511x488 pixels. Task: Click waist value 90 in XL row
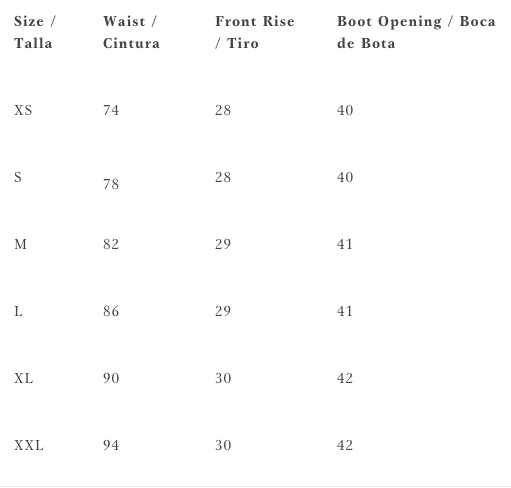pos(111,378)
